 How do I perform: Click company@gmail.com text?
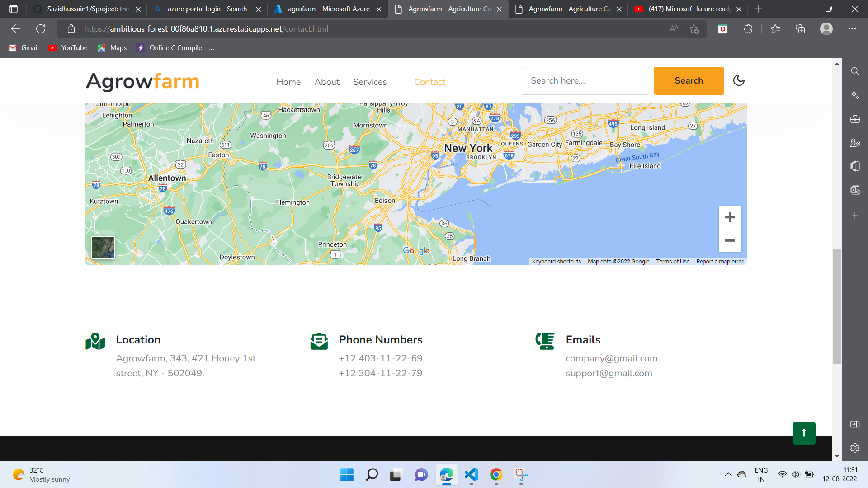(612, 358)
